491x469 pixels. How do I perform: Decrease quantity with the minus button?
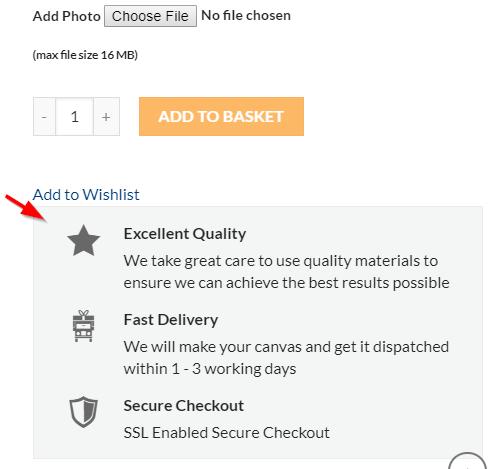click(x=44, y=117)
